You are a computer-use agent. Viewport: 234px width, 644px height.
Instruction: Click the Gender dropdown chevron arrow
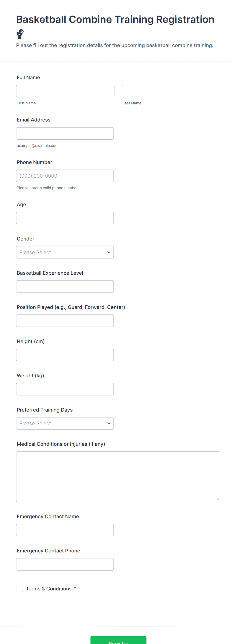[x=109, y=252]
